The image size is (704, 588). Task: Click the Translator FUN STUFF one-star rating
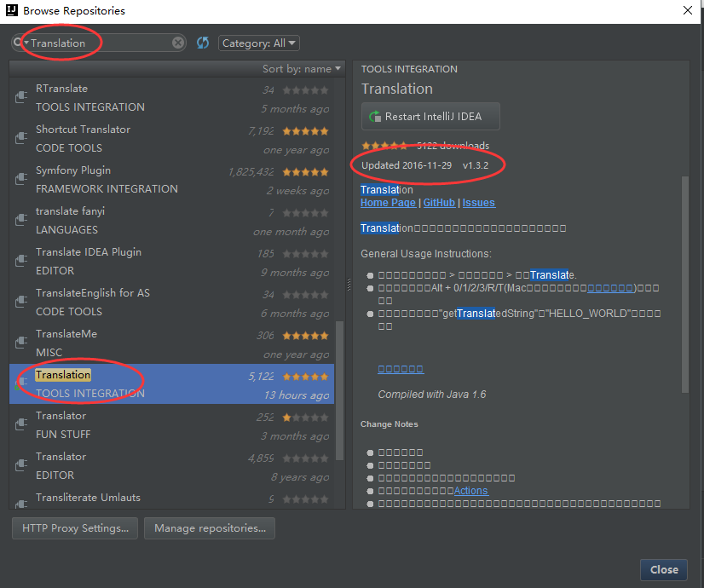tap(305, 418)
